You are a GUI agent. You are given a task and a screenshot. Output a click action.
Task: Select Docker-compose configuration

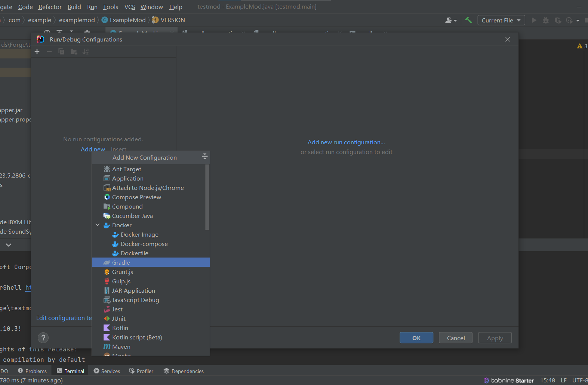pos(151,244)
